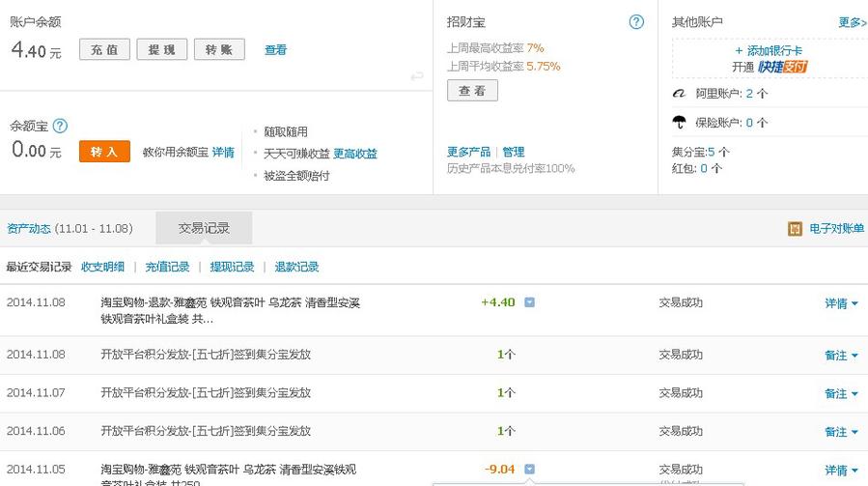This screenshot has height=486, width=868.
Task: Open the 充值记录 filter link
Action: pyautogui.click(x=167, y=267)
